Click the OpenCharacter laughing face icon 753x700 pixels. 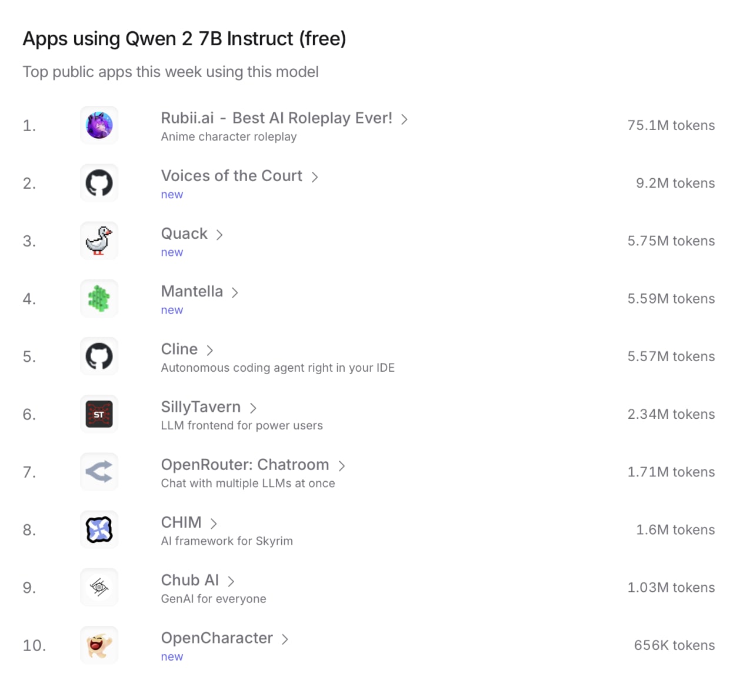(x=99, y=645)
